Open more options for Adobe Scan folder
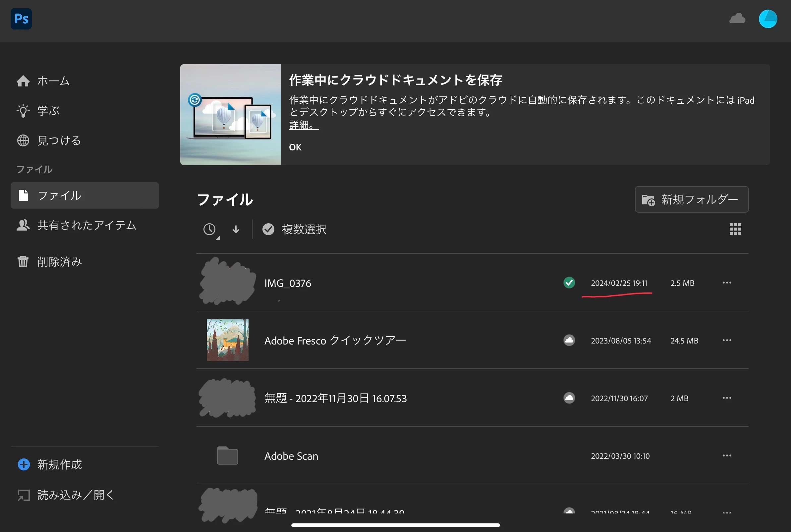 tap(726, 456)
